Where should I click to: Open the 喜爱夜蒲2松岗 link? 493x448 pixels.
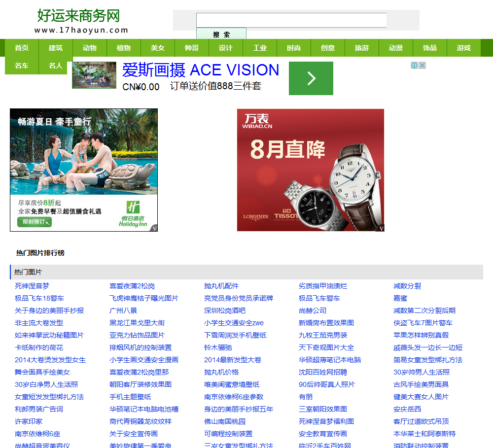pos(132,286)
